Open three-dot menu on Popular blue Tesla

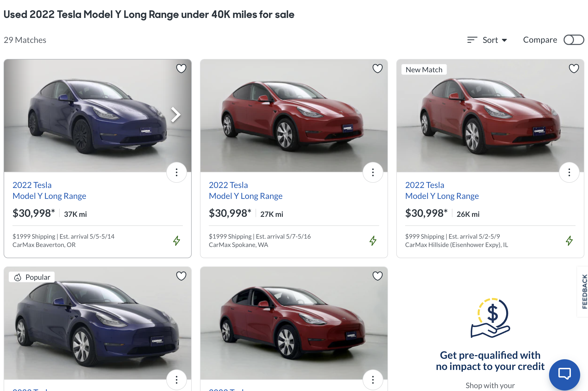coord(177,380)
